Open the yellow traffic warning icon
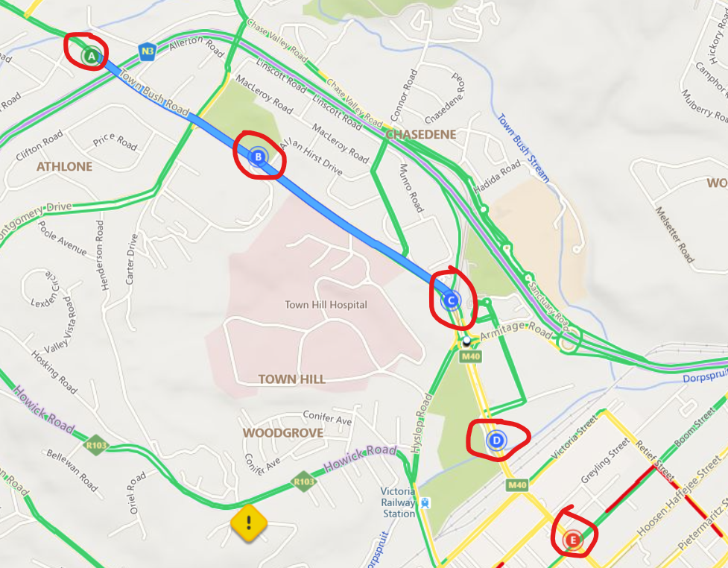 tap(249, 523)
